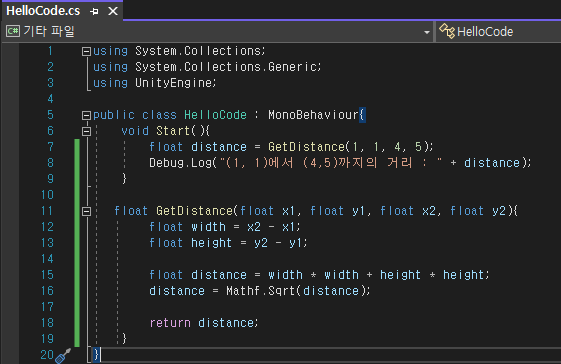Click the return keyword on line 18
This screenshot has height=364, width=561.
pos(170,323)
